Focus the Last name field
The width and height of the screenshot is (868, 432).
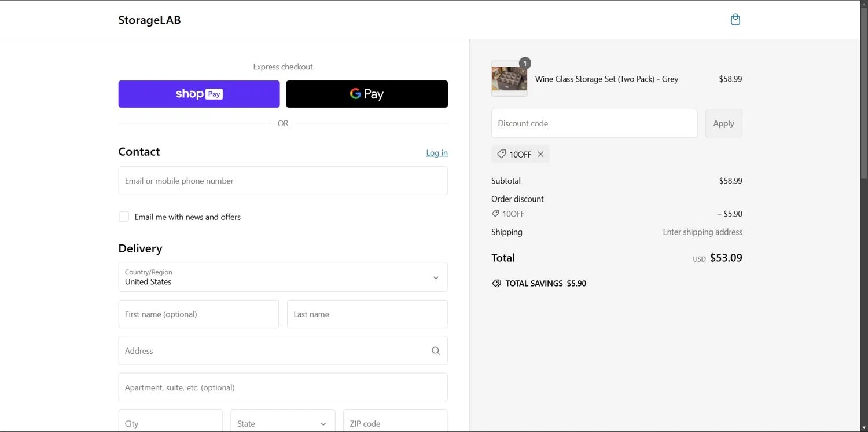pyautogui.click(x=367, y=314)
